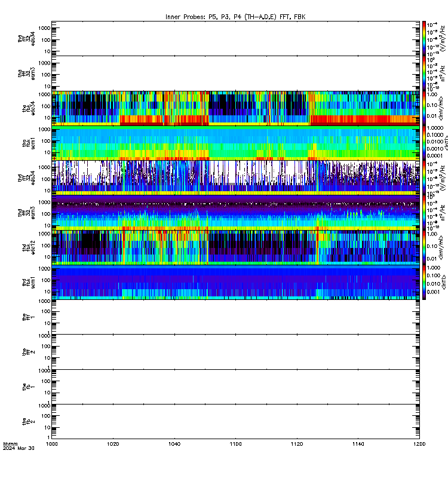Click the 'tha fbk scm1' panel label
The image size is (448, 478).
(29, 143)
